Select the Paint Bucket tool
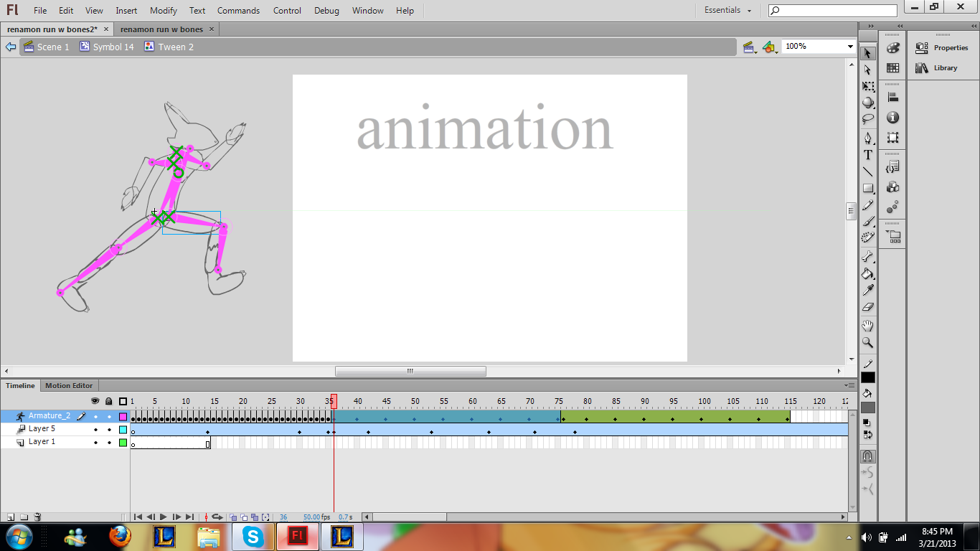This screenshot has width=980, height=551. (x=867, y=273)
